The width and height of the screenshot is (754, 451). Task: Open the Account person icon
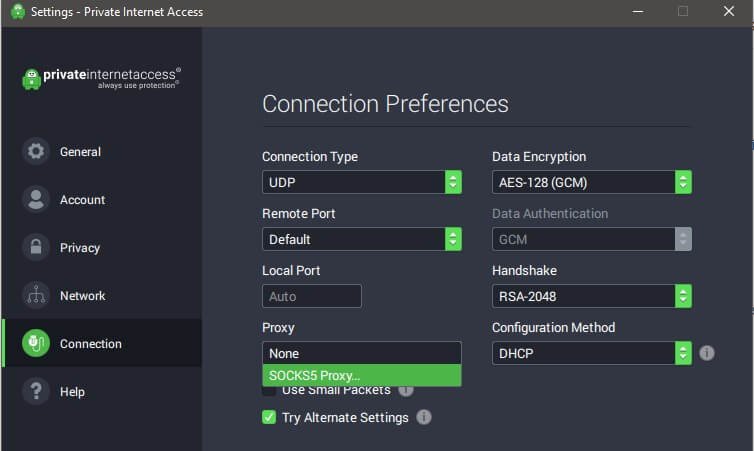pyautogui.click(x=36, y=200)
